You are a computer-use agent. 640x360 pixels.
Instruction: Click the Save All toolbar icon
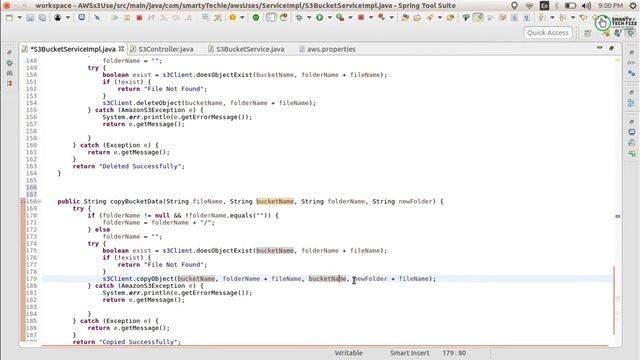[42, 18]
